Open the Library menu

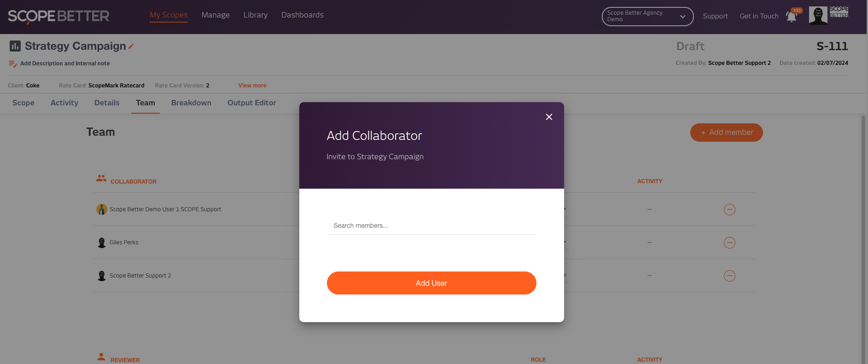point(255,15)
